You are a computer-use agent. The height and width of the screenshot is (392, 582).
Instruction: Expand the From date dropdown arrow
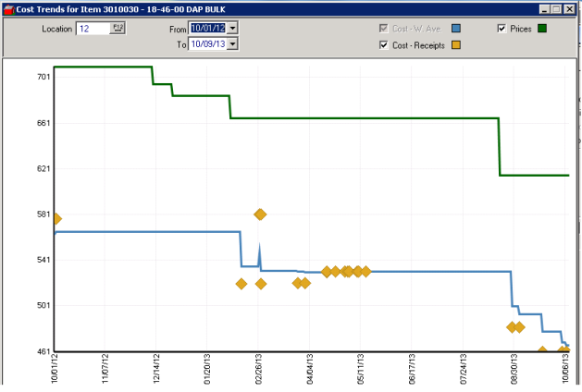232,29
